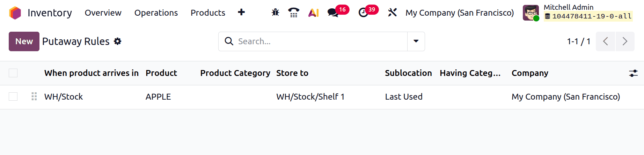Image resolution: width=644 pixels, height=155 pixels.
Task: Check the WH/Stock row checkbox
Action: coord(13,96)
